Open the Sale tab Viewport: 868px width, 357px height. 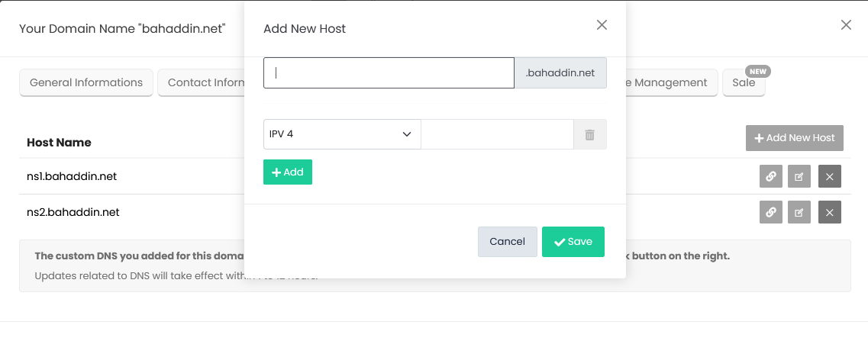tap(744, 82)
